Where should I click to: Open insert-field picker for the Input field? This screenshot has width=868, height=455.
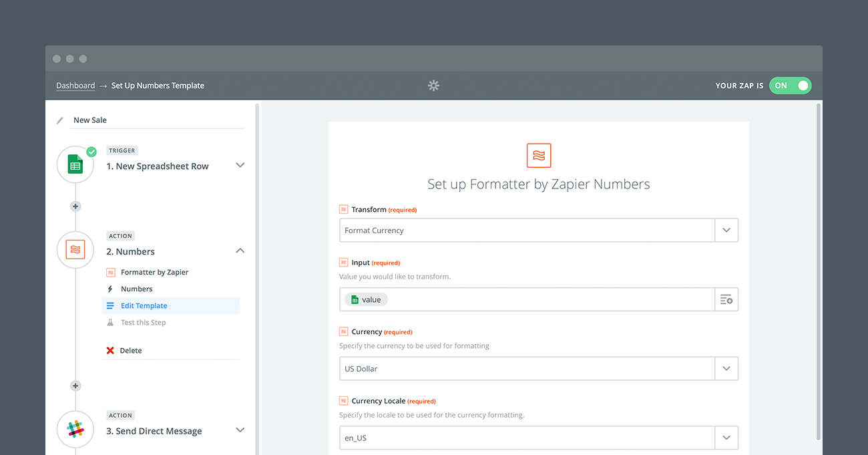point(726,300)
